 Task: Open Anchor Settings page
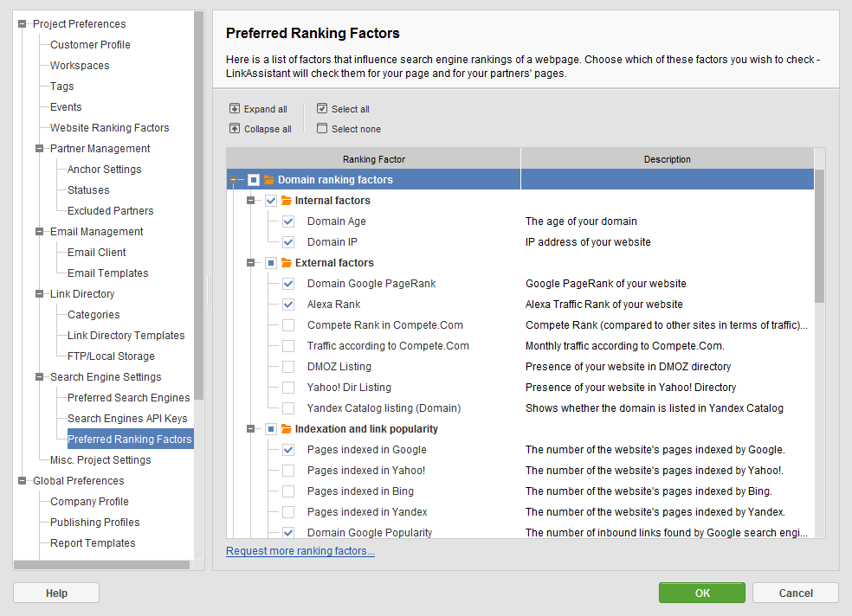104,169
